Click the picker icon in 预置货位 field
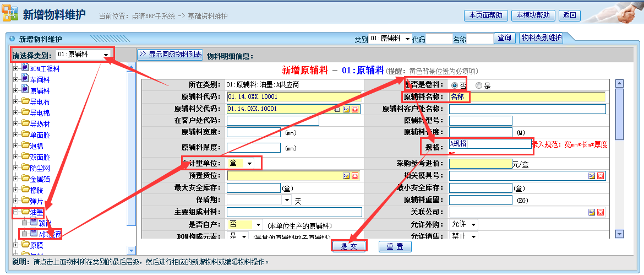The image size is (644, 275). [346, 176]
